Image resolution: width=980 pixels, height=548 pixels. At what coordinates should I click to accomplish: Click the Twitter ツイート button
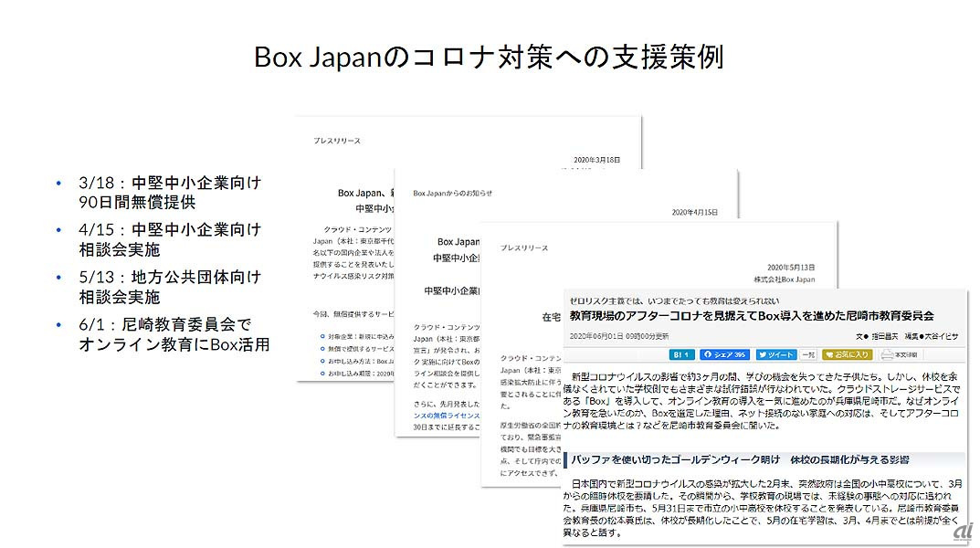(x=776, y=354)
